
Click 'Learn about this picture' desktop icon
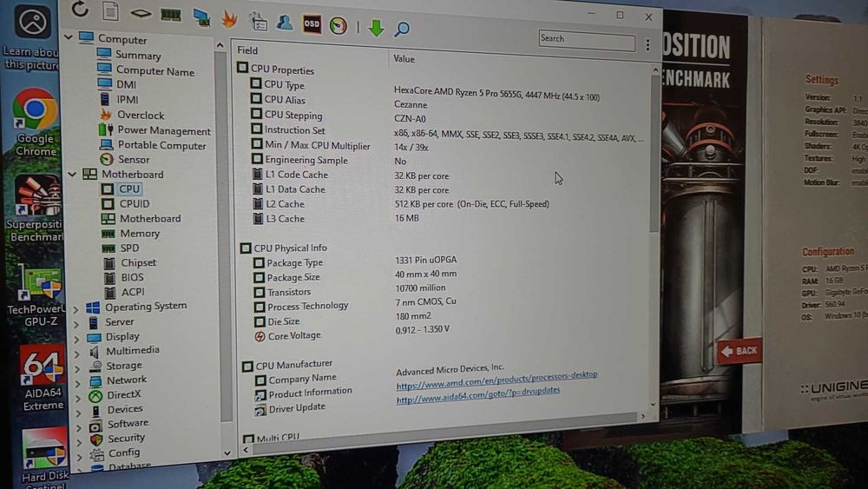[x=31, y=37]
